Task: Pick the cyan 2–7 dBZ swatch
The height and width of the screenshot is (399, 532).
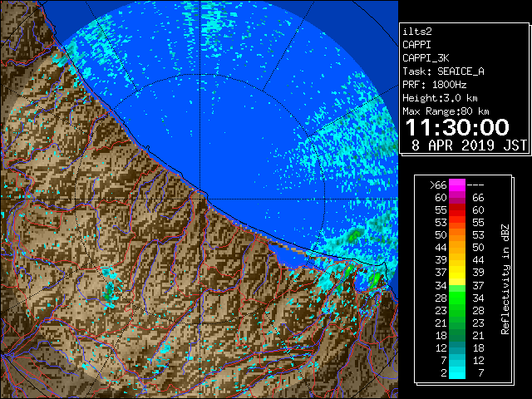Action: (x=457, y=372)
